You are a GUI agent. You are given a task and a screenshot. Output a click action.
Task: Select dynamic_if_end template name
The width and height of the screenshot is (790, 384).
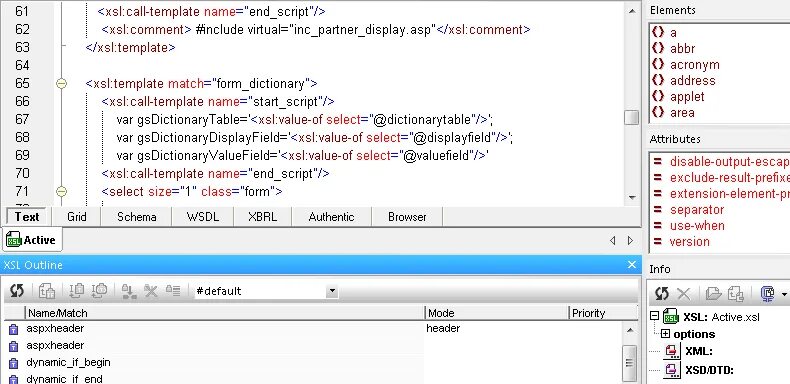64,379
